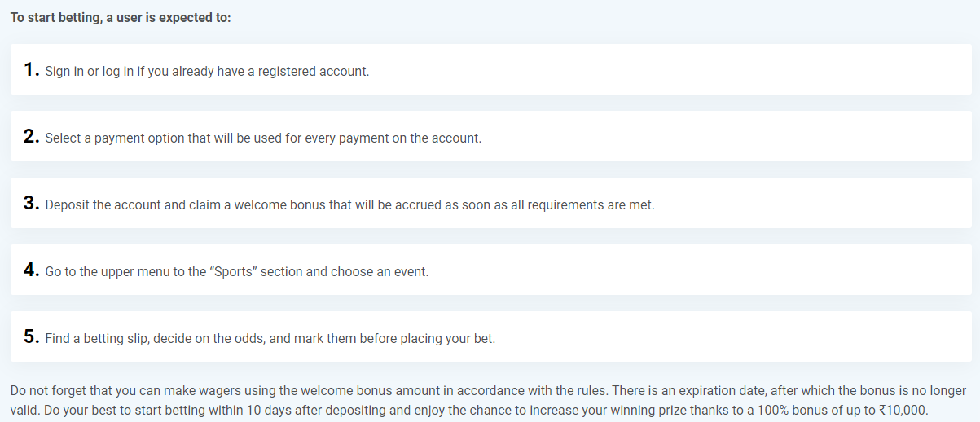This screenshot has height=422, width=980.
Task: Click the number 3 step marker
Action: click(32, 204)
